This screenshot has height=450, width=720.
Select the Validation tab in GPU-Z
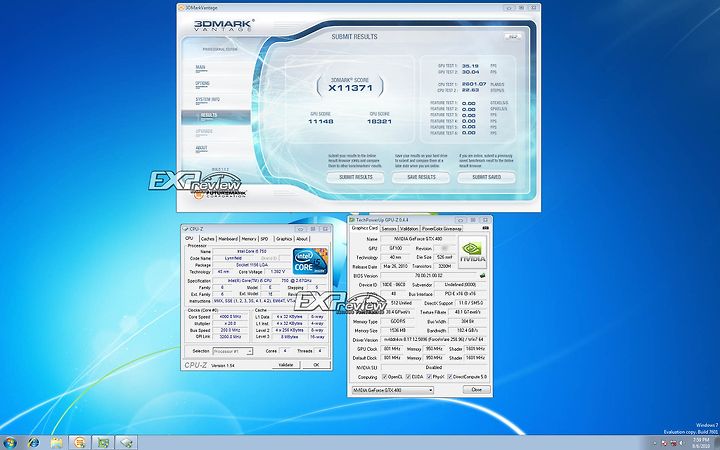coord(409,228)
